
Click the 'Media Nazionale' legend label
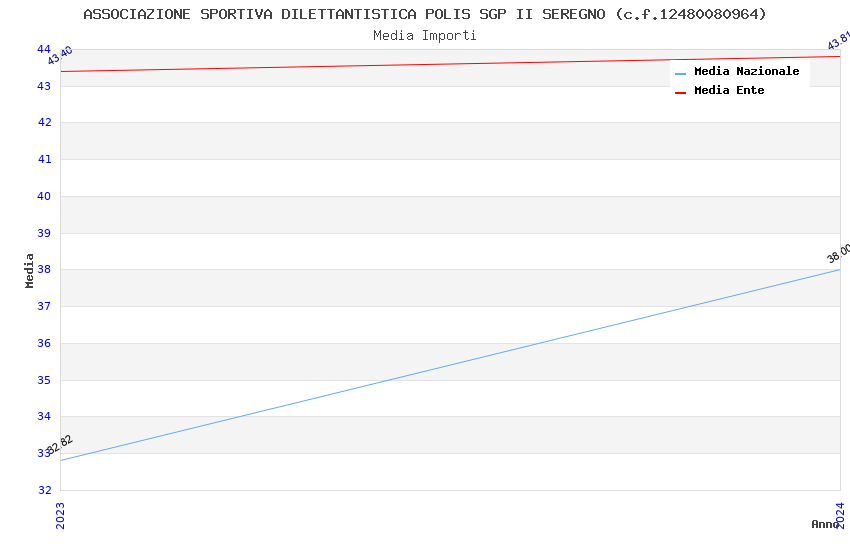746,71
